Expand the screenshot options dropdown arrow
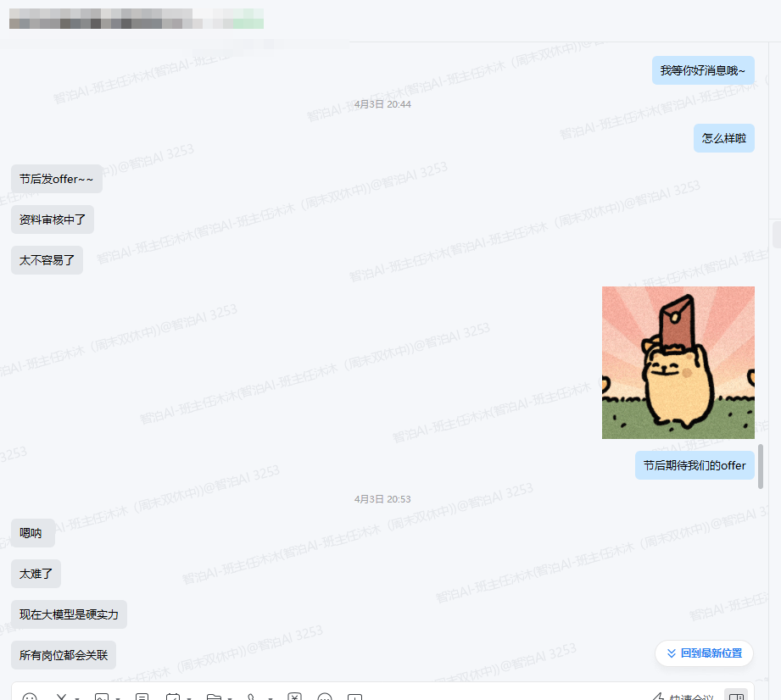Viewport: 781px width, 700px height. [x=77, y=698]
